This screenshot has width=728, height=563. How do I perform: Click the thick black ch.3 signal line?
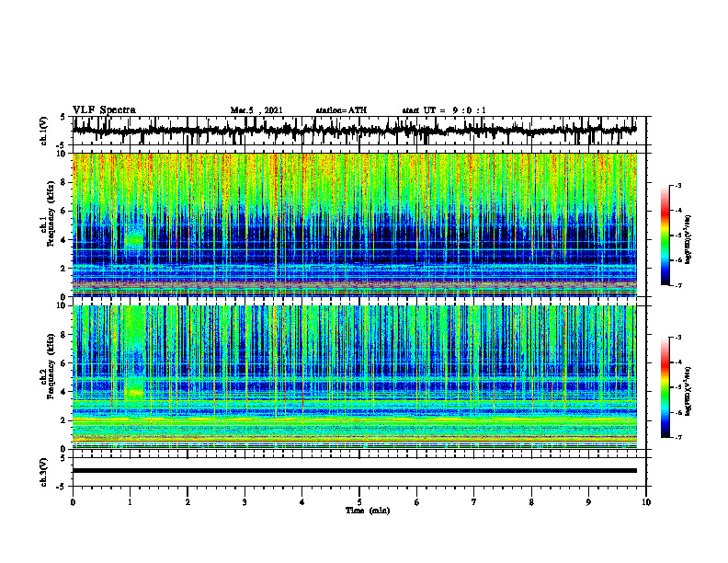click(354, 471)
